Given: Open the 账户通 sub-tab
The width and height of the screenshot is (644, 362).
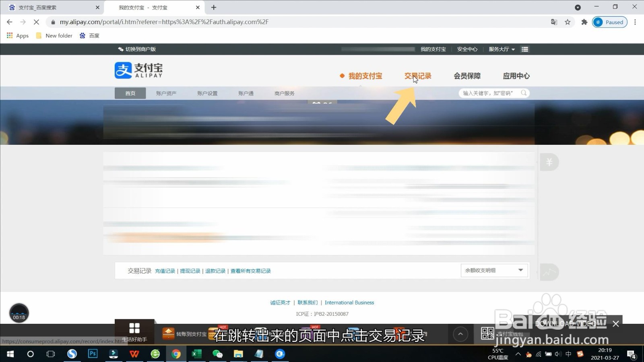Looking at the screenshot, I should tap(246, 93).
